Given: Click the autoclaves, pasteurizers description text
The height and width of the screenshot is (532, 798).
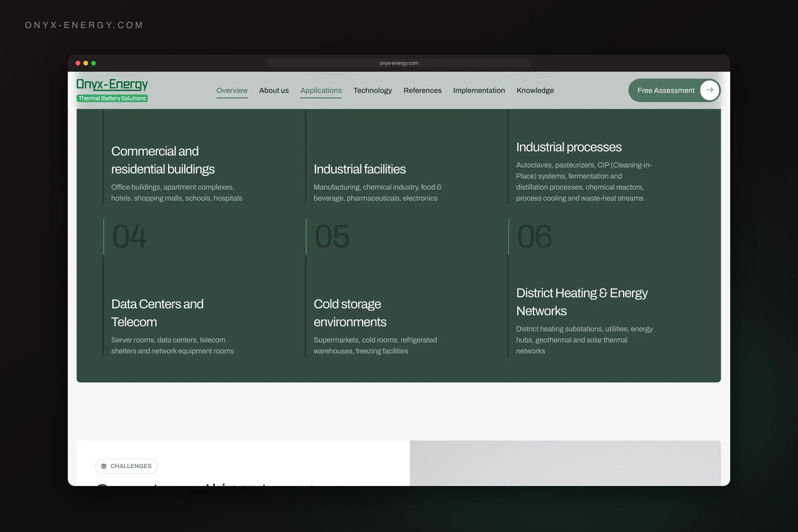Looking at the screenshot, I should (x=584, y=182).
